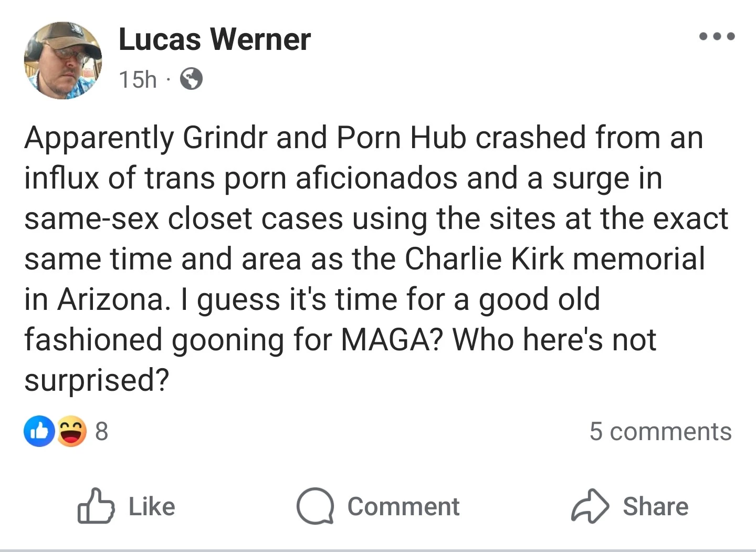
Task: Open the Lucas Werner name link
Action: 215,39
